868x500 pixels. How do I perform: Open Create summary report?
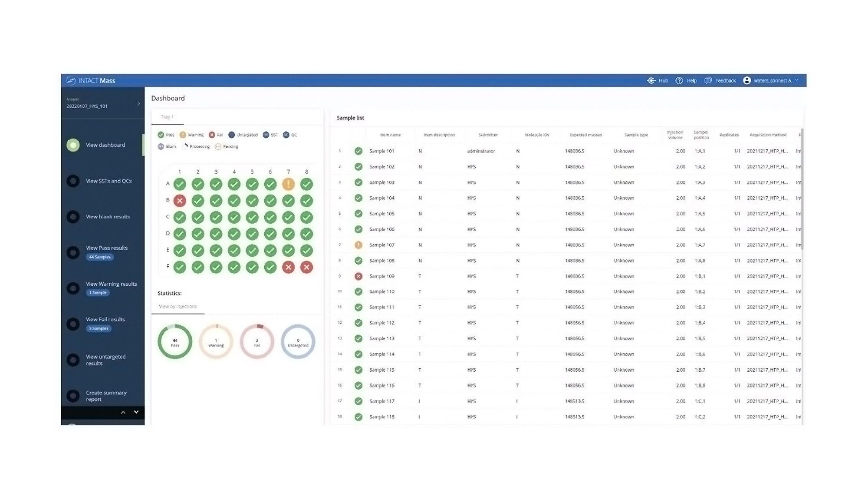(x=106, y=396)
